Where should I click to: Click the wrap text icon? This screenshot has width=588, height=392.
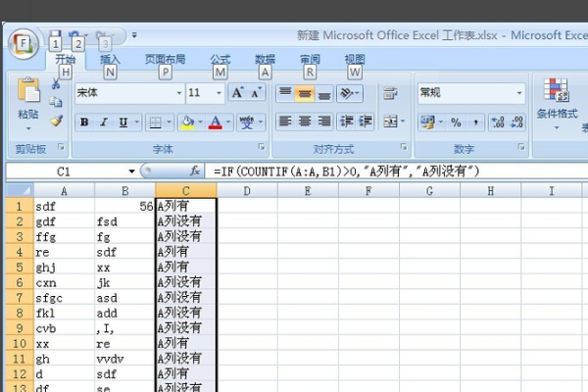tap(390, 93)
